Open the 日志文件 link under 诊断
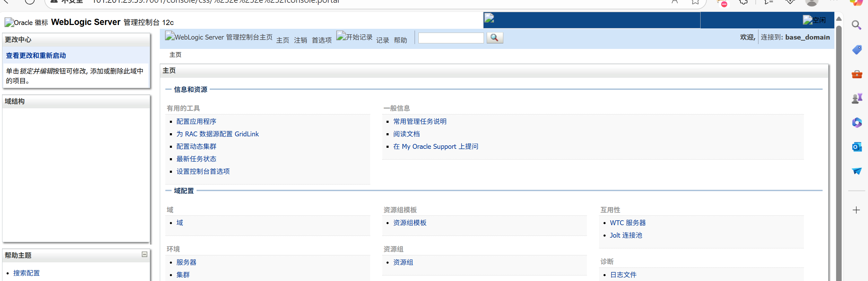 click(x=623, y=275)
